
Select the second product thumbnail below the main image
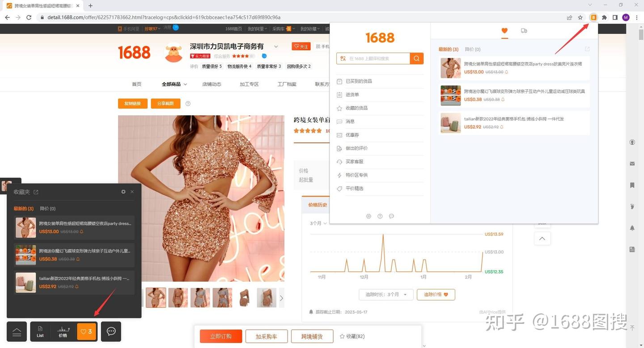178,298
